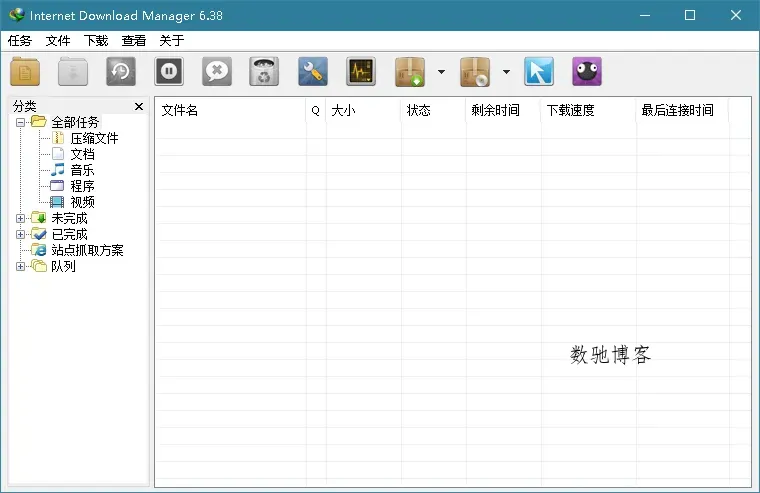Minimize the Internet Download Manager window
Screen dimensions: 760x493
(x=645, y=15)
